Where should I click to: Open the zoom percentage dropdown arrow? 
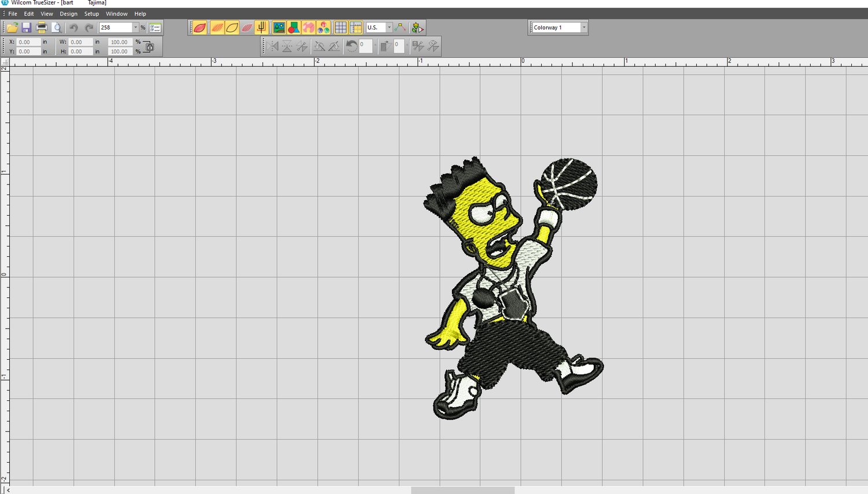(x=136, y=27)
